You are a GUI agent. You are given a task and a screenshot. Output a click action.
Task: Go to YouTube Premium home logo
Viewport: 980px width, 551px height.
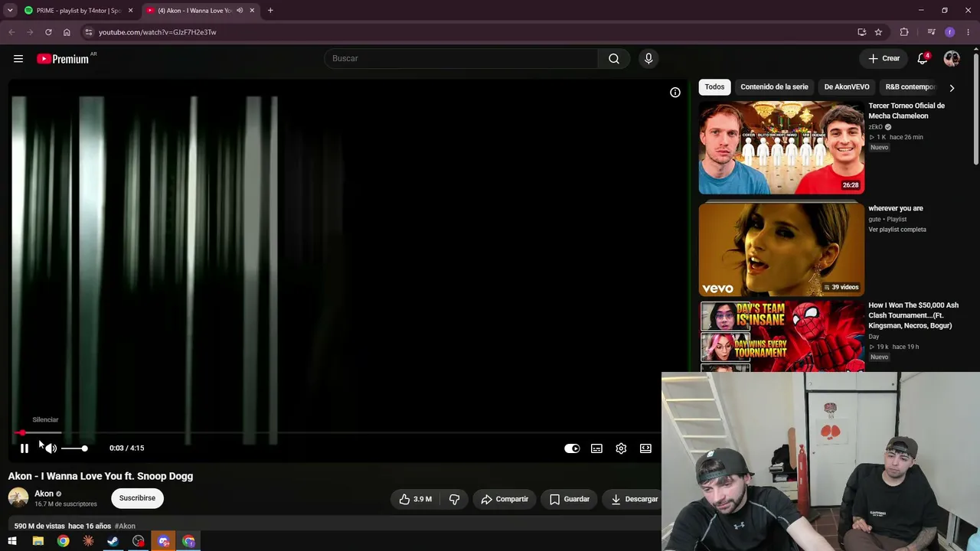(x=63, y=59)
